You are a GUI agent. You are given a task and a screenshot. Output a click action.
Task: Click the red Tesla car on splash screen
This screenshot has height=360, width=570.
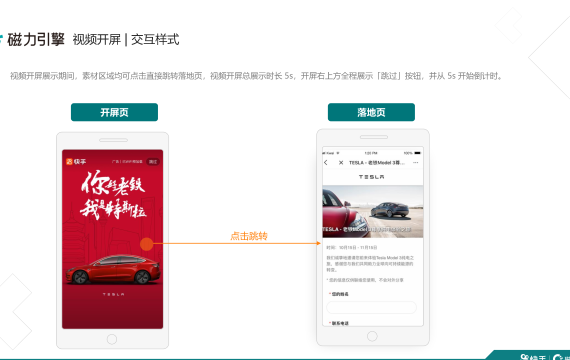[x=113, y=269]
